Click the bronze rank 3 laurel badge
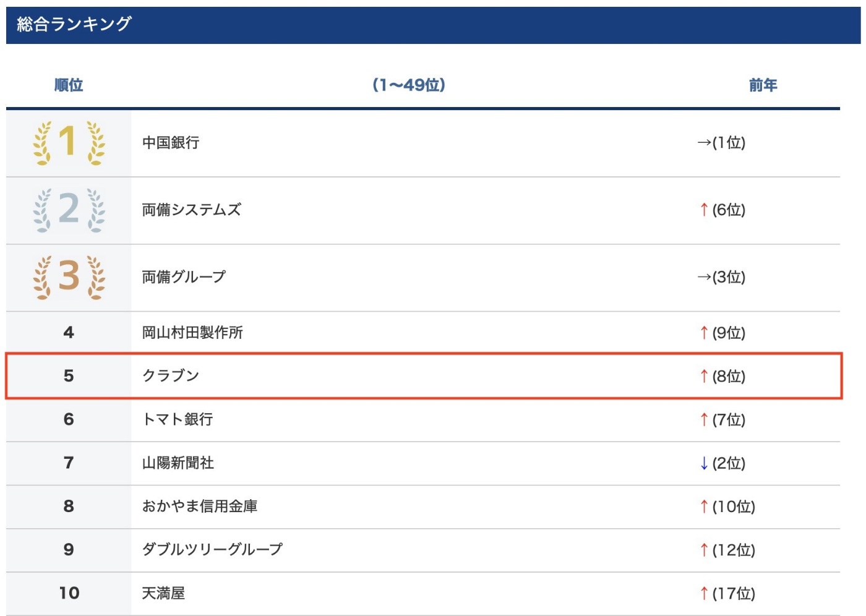This screenshot has width=866, height=616. 69,278
